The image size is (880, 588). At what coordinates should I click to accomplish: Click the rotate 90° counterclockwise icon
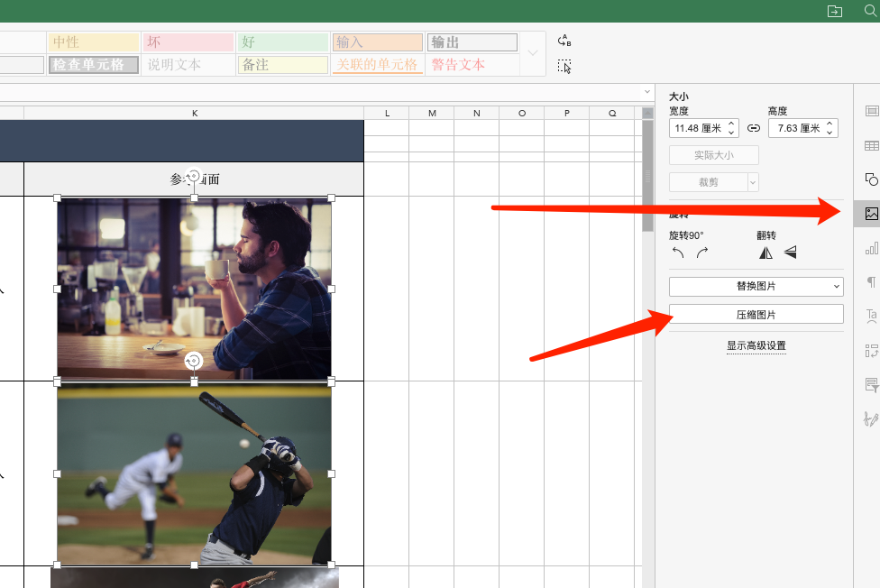tap(678, 253)
